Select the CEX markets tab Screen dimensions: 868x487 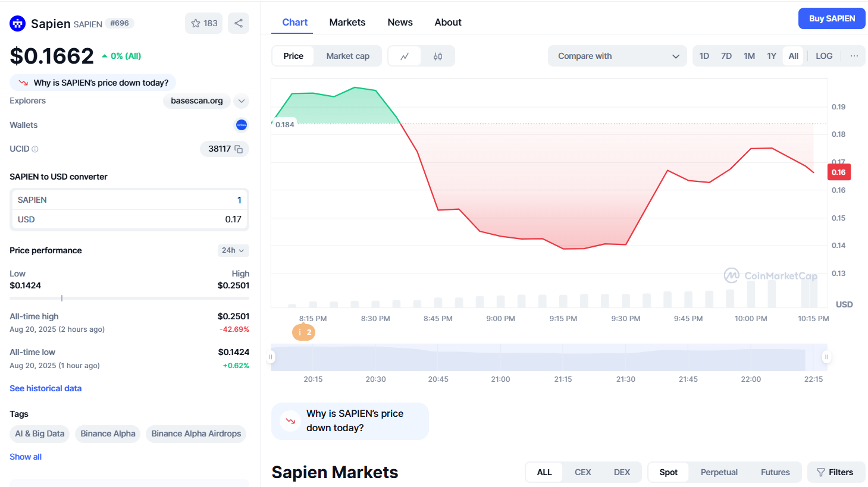pos(583,472)
